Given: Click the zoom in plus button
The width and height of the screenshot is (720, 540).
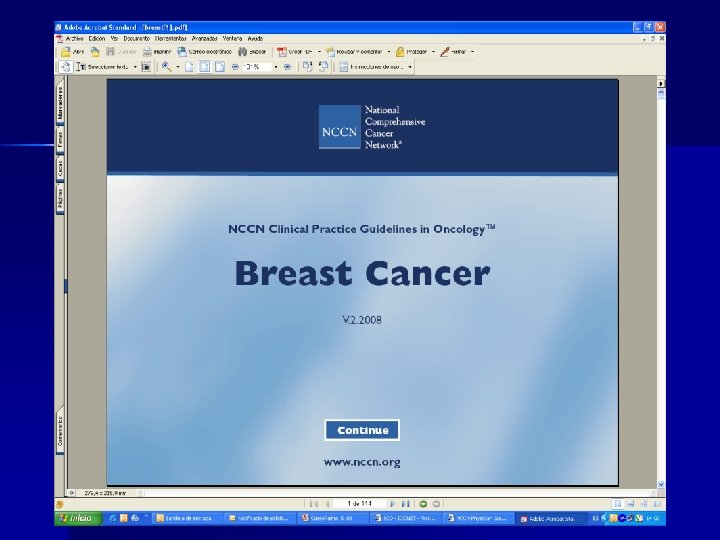Looking at the screenshot, I should coord(287,67).
